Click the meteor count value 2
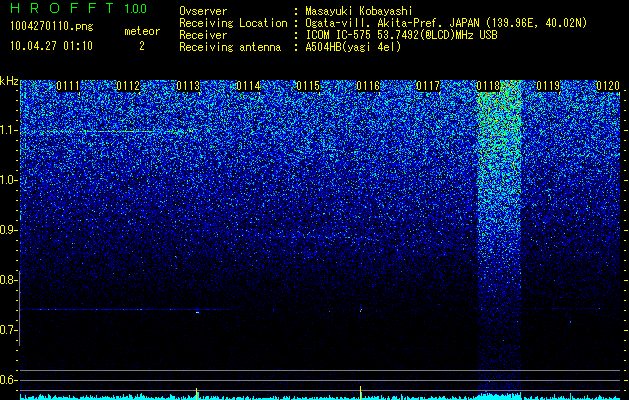The width and height of the screenshot is (629, 400). point(142,46)
